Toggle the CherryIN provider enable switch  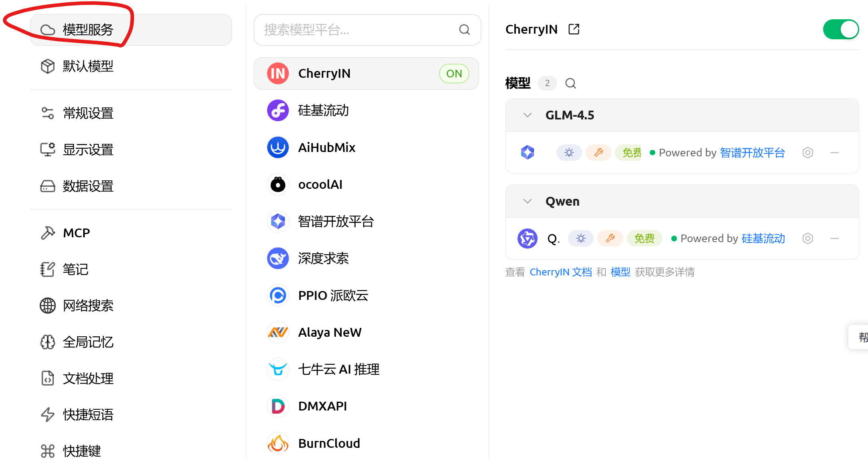[x=841, y=29]
